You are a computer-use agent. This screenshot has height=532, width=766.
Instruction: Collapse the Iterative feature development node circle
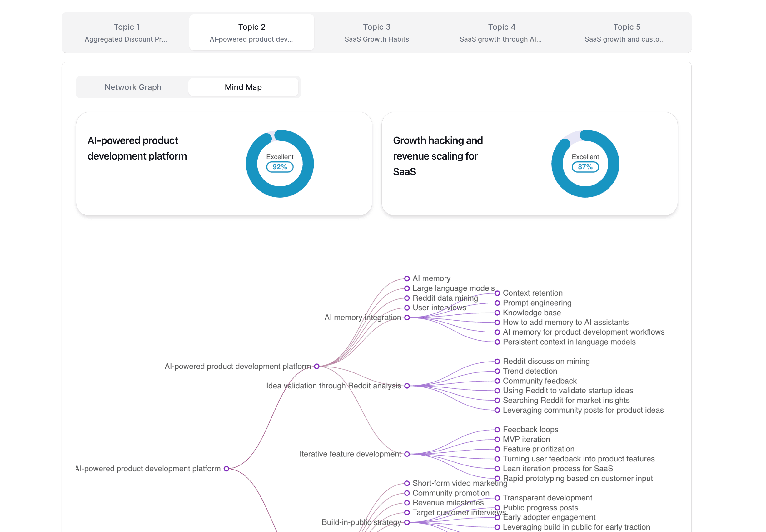[x=406, y=454]
